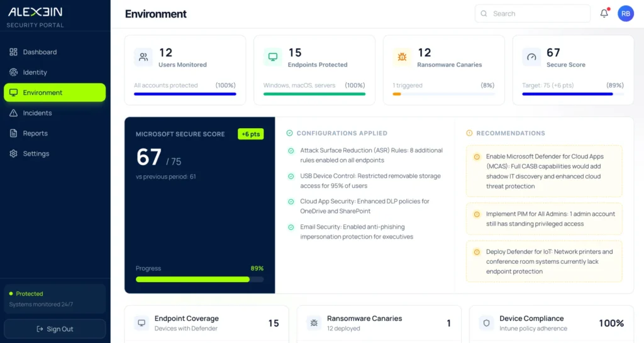Image resolution: width=644 pixels, height=343 pixels.
Task: Click the check icon beside Cloud App Security
Action: click(291, 202)
